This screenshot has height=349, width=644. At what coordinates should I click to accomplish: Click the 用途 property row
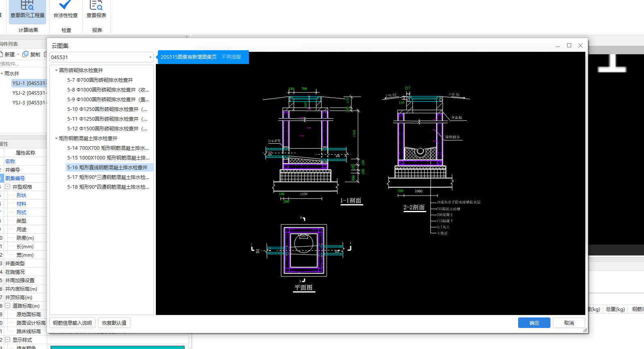click(x=24, y=229)
